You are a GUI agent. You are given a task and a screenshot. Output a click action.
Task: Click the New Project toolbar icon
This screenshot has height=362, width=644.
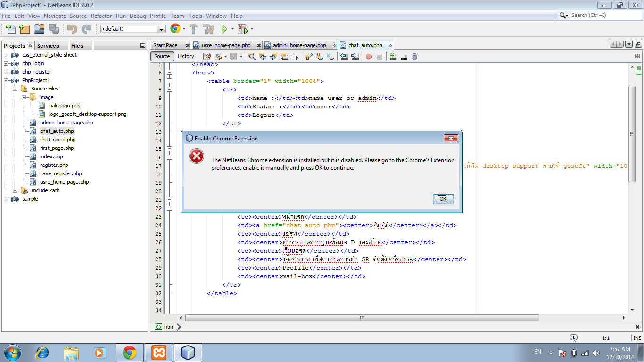(x=25, y=29)
